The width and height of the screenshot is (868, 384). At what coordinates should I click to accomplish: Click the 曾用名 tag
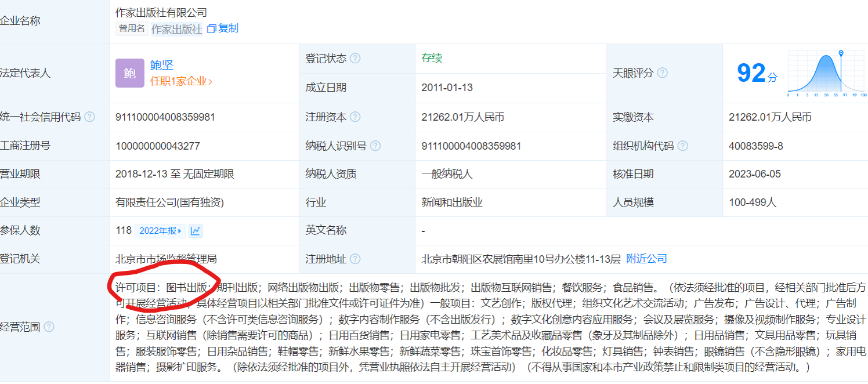click(x=132, y=28)
